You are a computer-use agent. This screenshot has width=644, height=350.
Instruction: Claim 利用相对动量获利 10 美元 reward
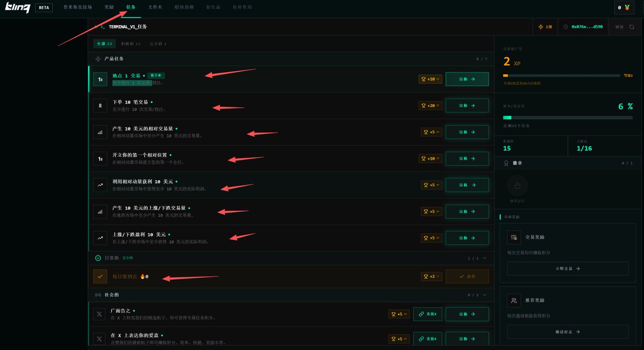pyautogui.click(x=467, y=185)
